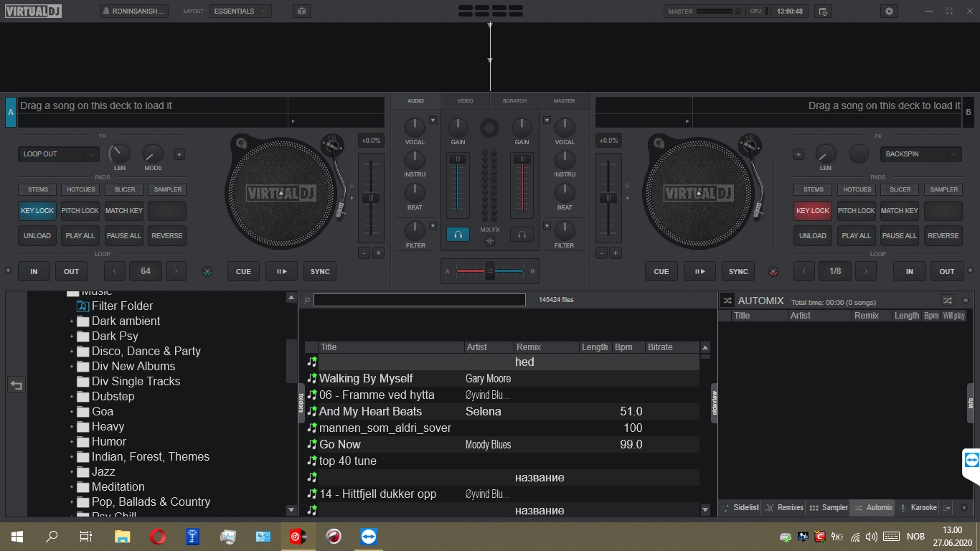Screen dimensions: 980x551
Task: Click the CUE button on deck B
Action: [661, 271]
